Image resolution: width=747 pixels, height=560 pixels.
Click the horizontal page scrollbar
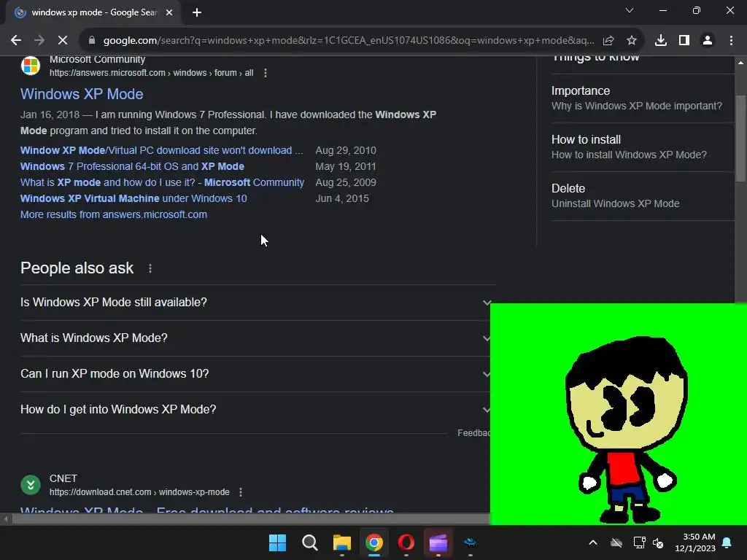251,519
